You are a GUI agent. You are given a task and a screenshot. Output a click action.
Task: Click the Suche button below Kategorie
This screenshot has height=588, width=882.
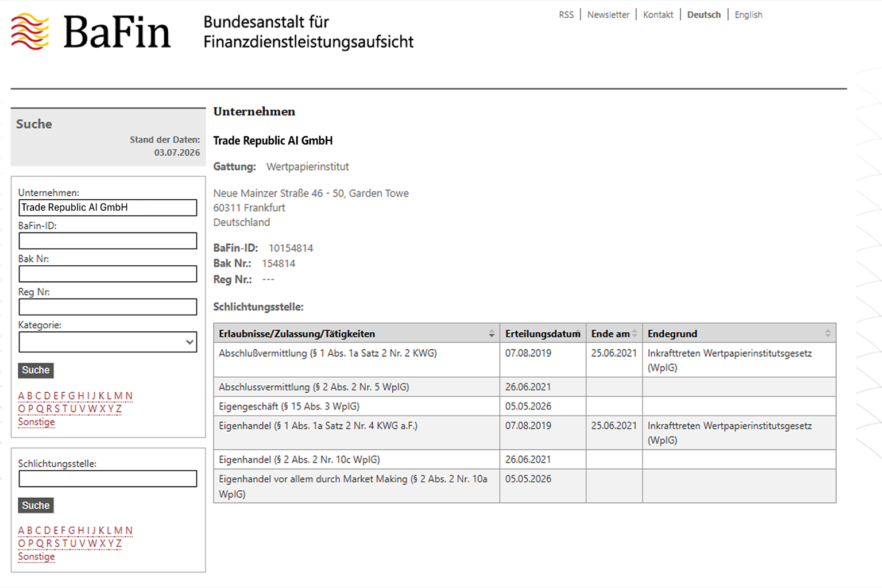36,370
